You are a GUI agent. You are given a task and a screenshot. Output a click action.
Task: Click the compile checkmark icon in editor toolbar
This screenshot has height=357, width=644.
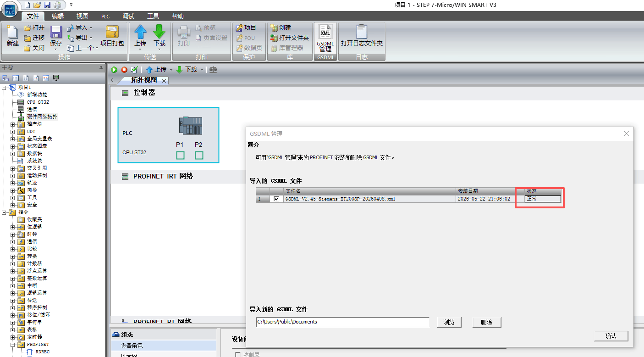[x=134, y=69]
